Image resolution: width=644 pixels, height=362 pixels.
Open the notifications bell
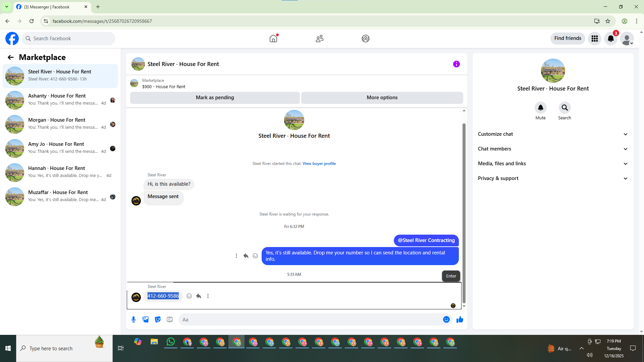(611, 39)
